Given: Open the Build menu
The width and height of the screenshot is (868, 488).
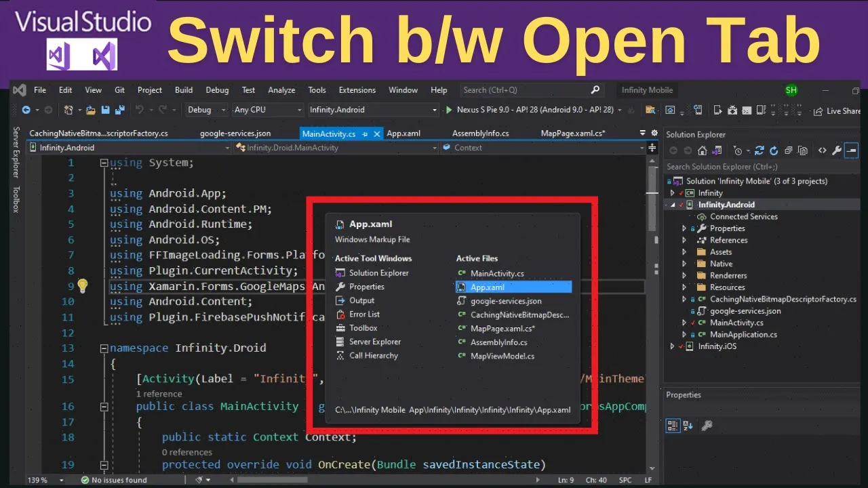Looking at the screenshot, I should pos(184,90).
